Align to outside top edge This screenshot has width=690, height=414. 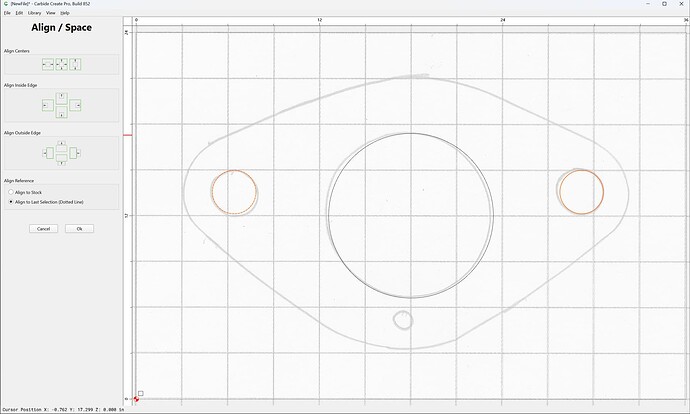[x=62, y=147]
